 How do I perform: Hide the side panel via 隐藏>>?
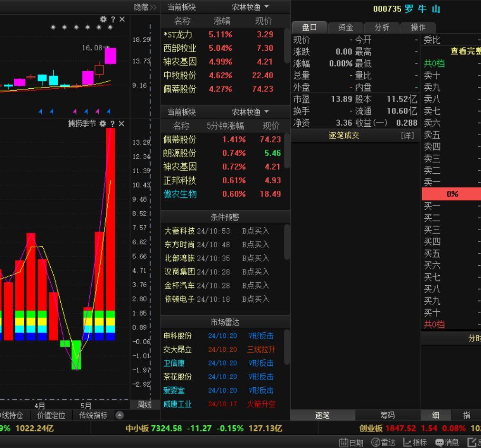145,7
